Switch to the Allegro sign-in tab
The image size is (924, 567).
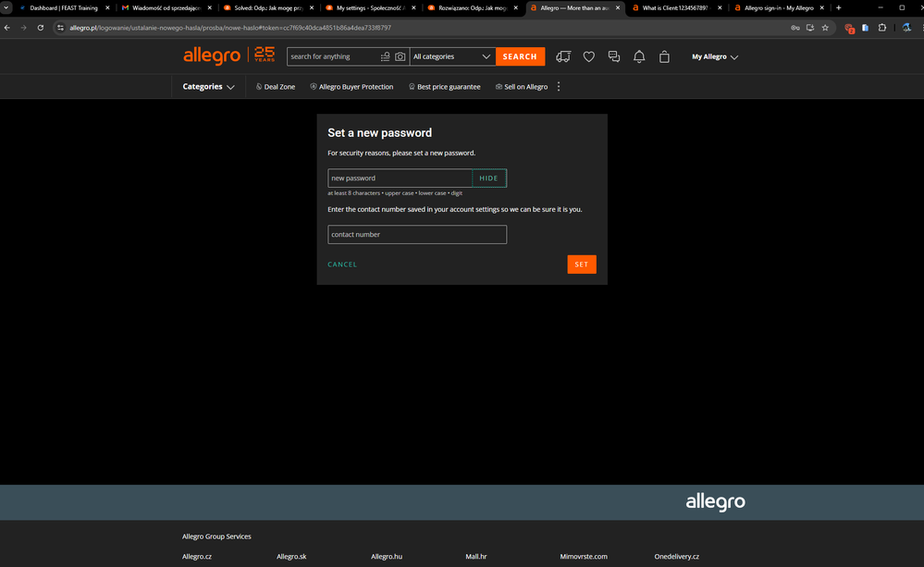778,7
